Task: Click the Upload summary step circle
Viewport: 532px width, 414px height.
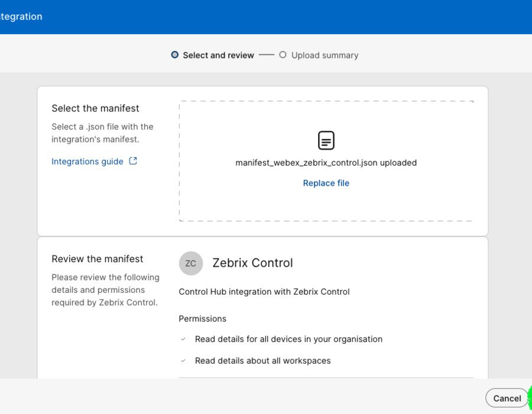Action: coord(283,55)
